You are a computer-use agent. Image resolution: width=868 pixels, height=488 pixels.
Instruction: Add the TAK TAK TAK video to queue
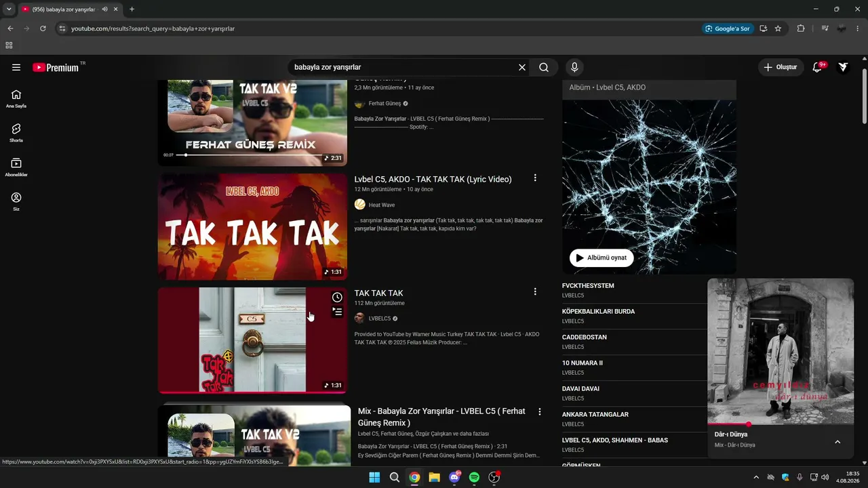coord(337,312)
